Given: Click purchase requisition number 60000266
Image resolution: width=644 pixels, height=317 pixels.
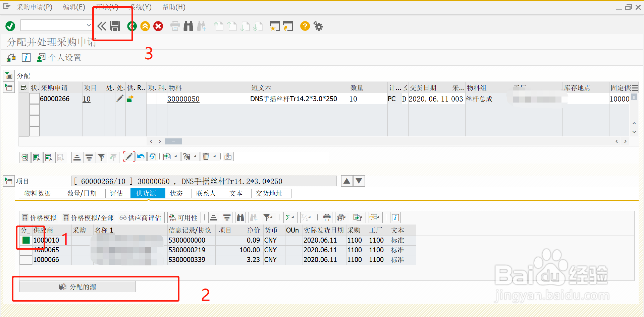Looking at the screenshot, I should [55, 99].
